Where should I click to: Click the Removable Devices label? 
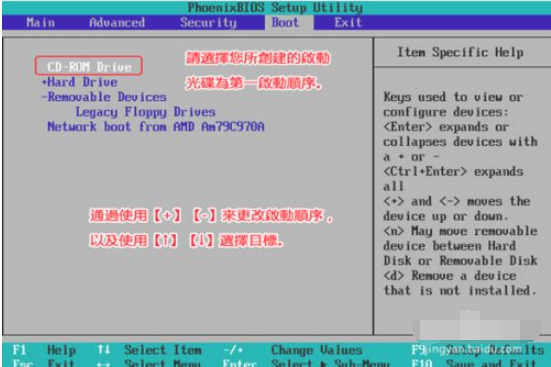coord(107,97)
